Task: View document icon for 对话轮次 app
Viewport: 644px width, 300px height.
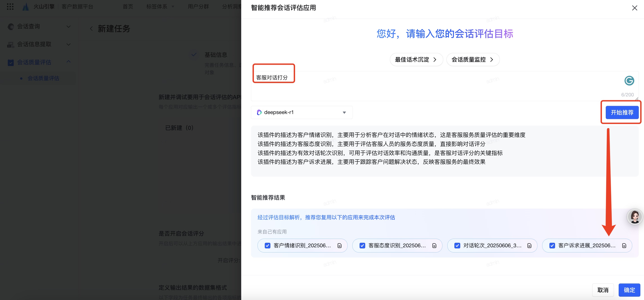Action: click(x=529, y=245)
